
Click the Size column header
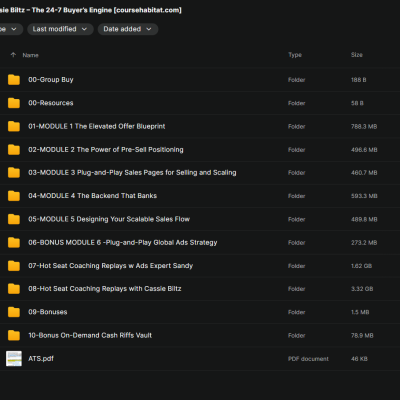point(357,55)
